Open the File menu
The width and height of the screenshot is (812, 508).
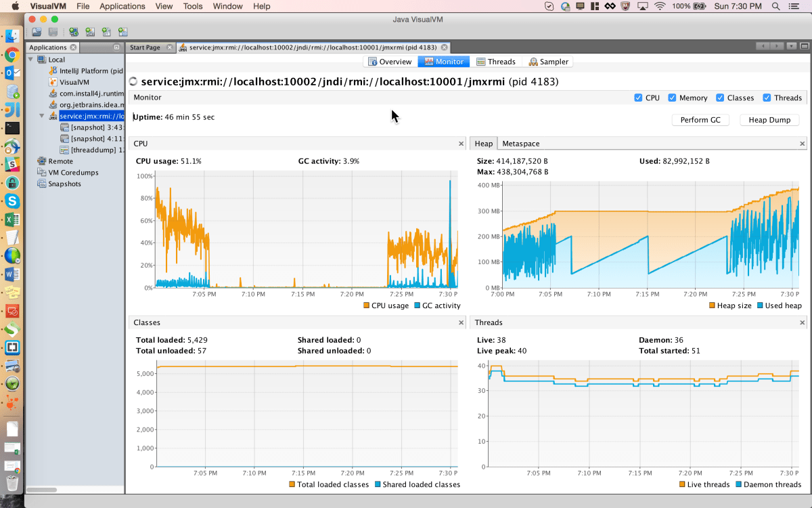pyautogui.click(x=83, y=6)
